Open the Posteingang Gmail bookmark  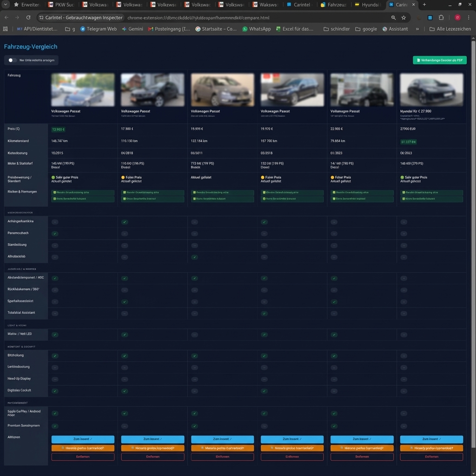[x=169, y=29]
